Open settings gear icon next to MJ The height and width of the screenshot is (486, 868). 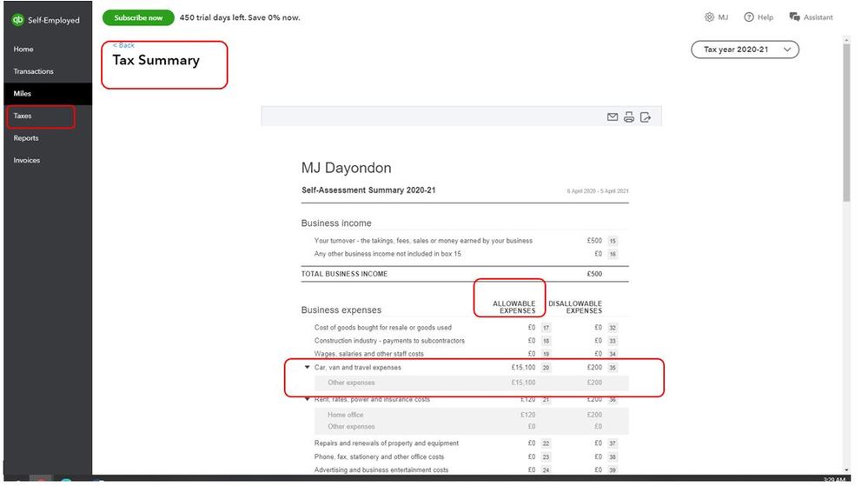[709, 17]
